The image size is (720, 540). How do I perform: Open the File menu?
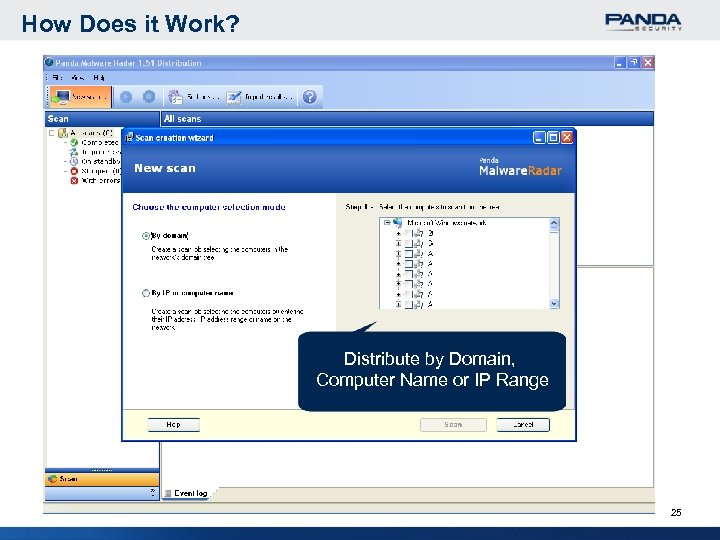click(x=57, y=78)
